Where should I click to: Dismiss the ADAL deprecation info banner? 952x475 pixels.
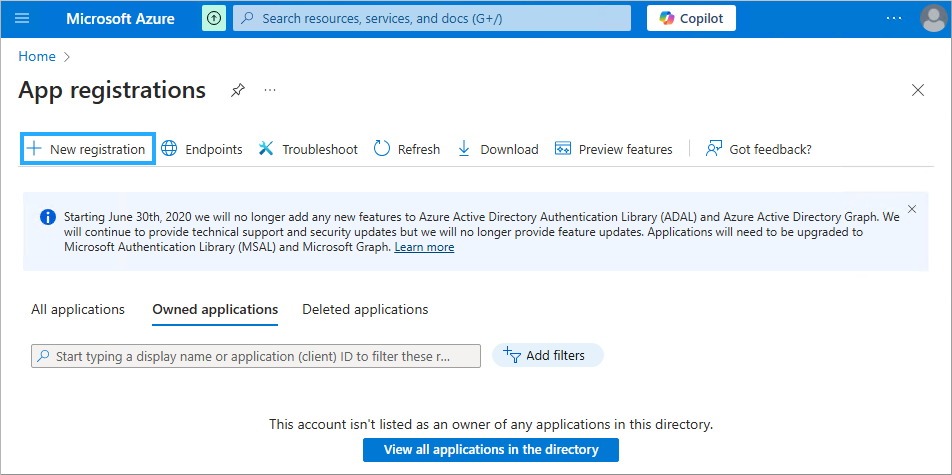click(x=911, y=212)
